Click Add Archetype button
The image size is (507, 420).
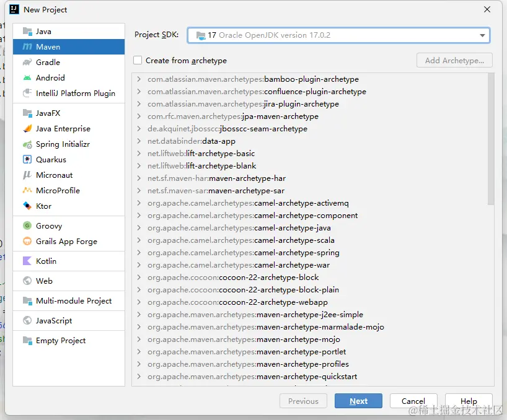454,61
